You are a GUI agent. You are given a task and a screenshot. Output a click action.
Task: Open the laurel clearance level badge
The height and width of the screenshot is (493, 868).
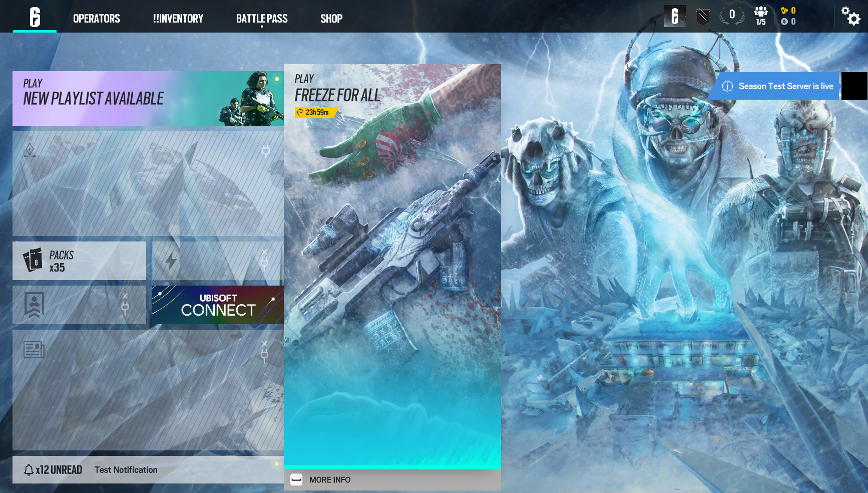[732, 16]
